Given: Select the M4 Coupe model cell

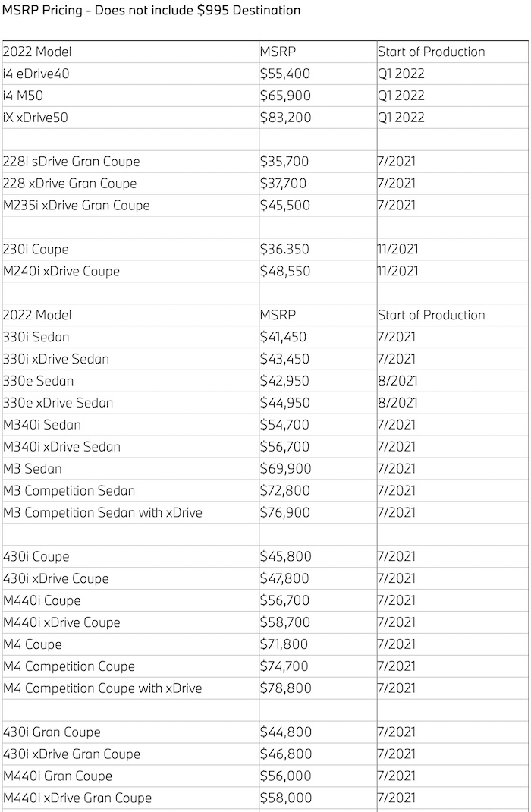Looking at the screenshot, I should (x=33, y=644).
